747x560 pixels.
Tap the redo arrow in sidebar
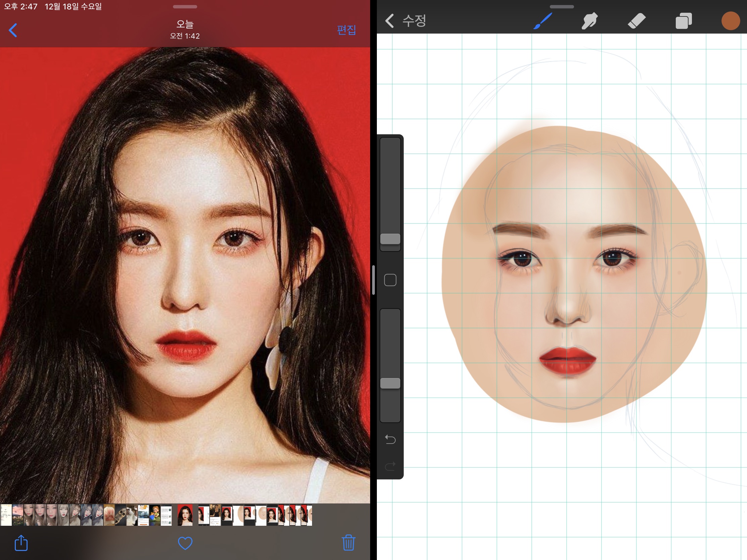(390, 466)
